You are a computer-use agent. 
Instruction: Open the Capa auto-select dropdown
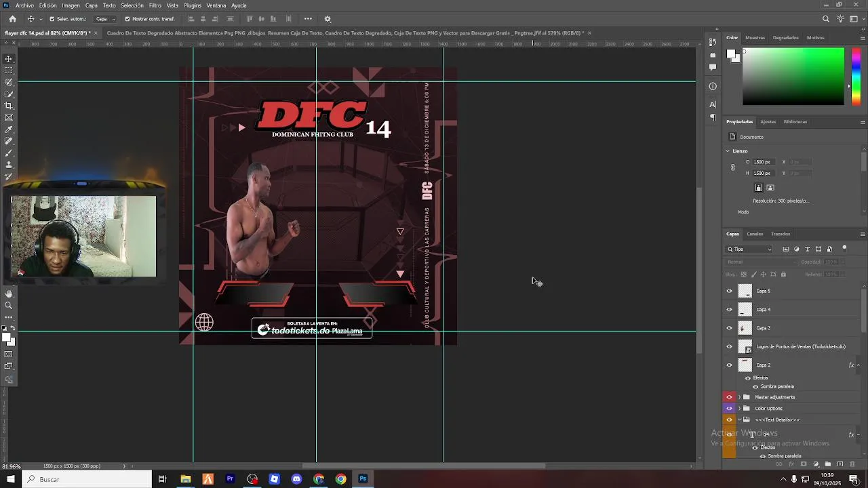click(x=104, y=19)
